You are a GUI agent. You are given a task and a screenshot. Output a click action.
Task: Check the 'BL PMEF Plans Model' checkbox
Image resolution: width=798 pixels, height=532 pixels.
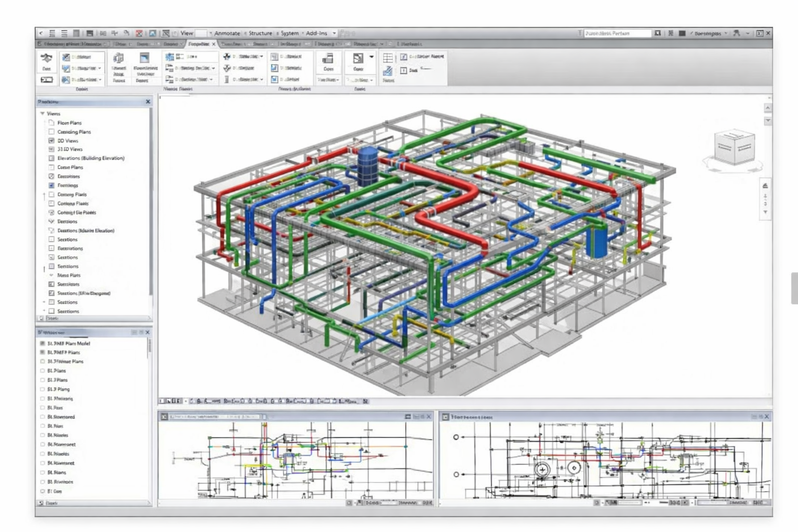click(x=43, y=343)
